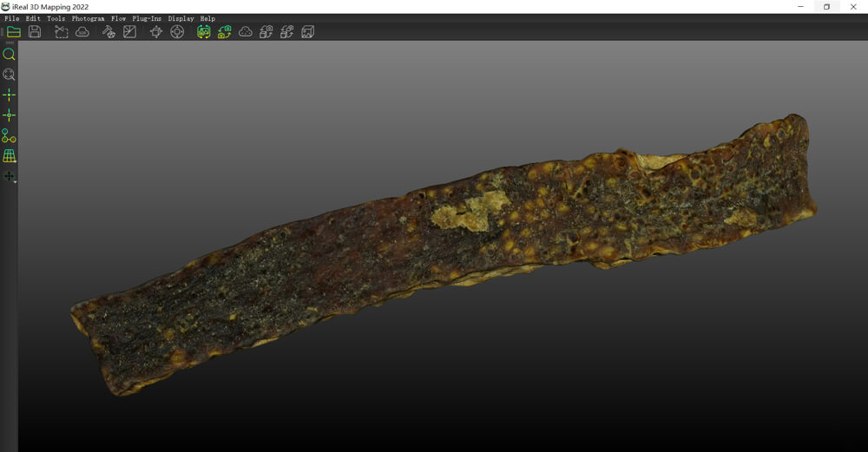Click the diagonal split square toolbar icon
The width and height of the screenshot is (868, 452).
pos(129,32)
